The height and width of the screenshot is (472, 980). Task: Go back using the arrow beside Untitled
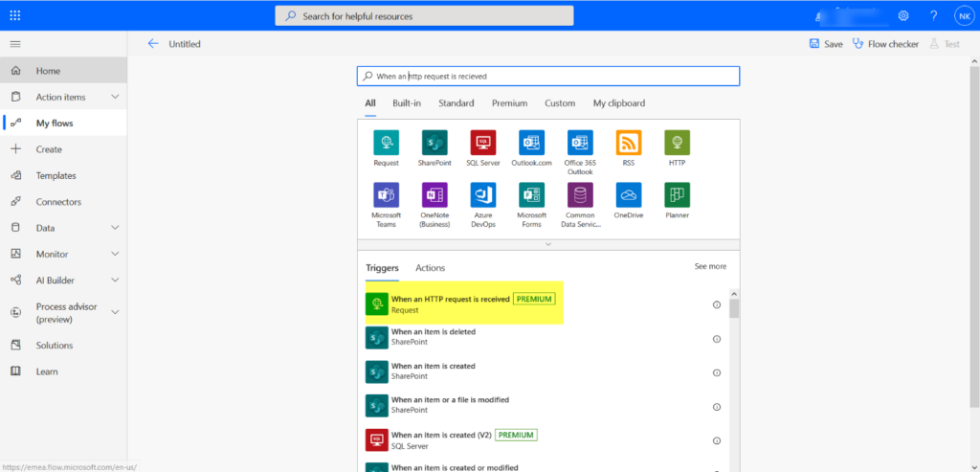pyautogui.click(x=153, y=44)
